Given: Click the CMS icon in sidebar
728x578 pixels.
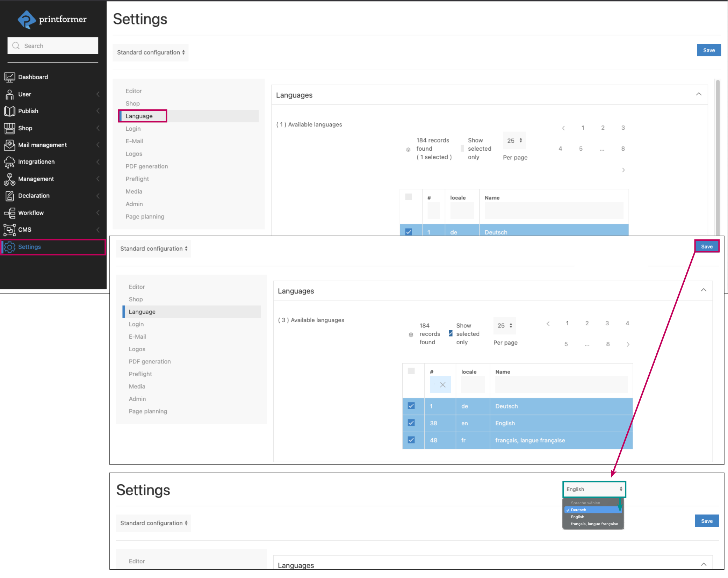Looking at the screenshot, I should click(x=9, y=230).
